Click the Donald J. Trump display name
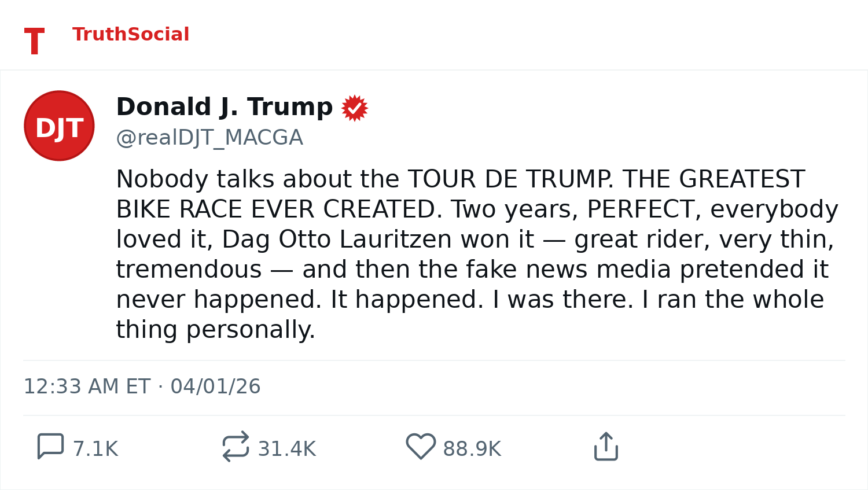 pos(225,107)
